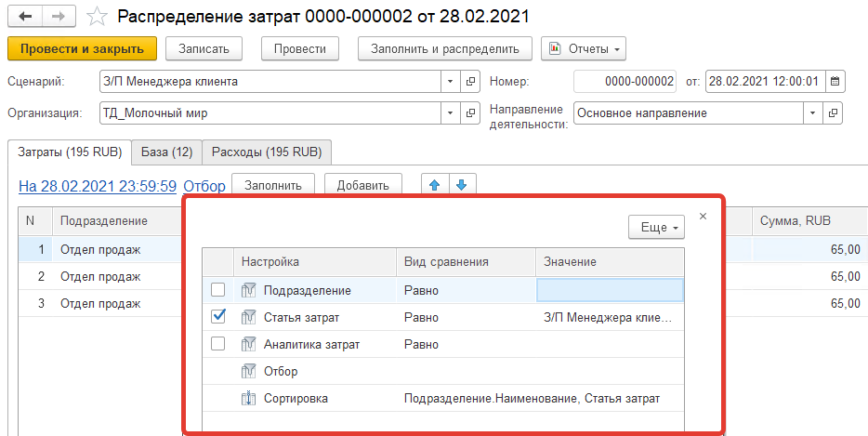Screen dimensions: 868x436
Task: Close the filter settings popup
Action: click(x=703, y=216)
